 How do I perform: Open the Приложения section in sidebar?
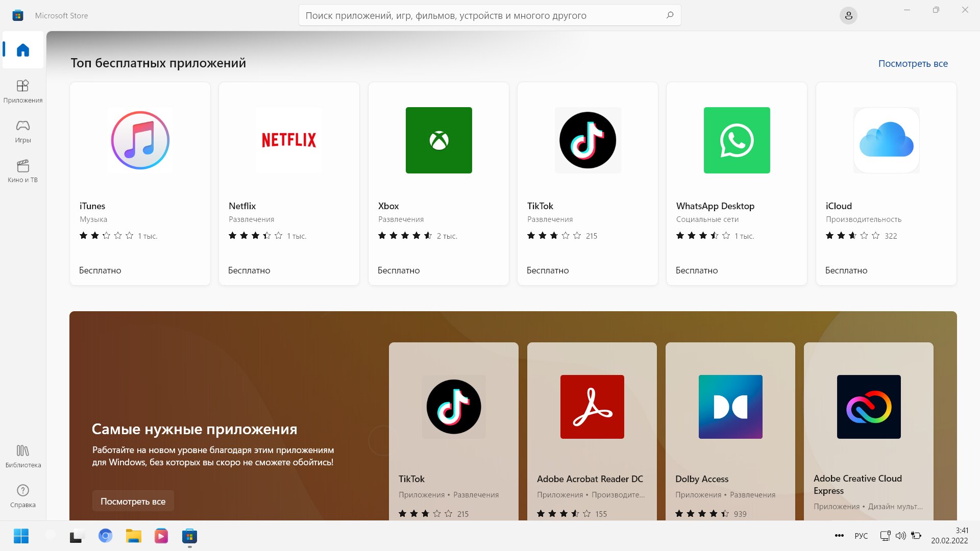tap(23, 91)
